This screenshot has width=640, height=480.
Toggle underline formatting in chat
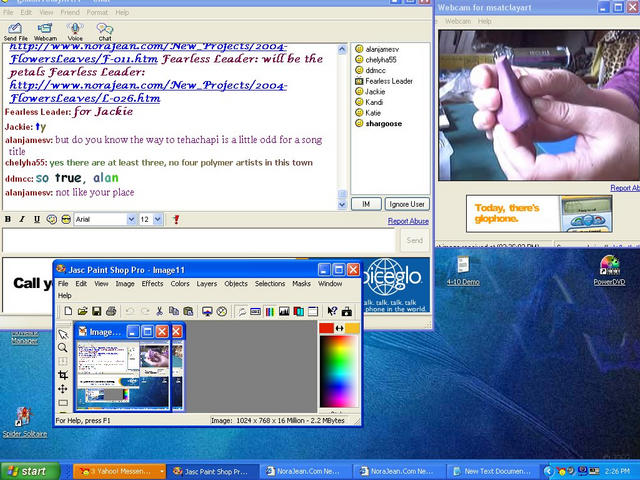37,219
